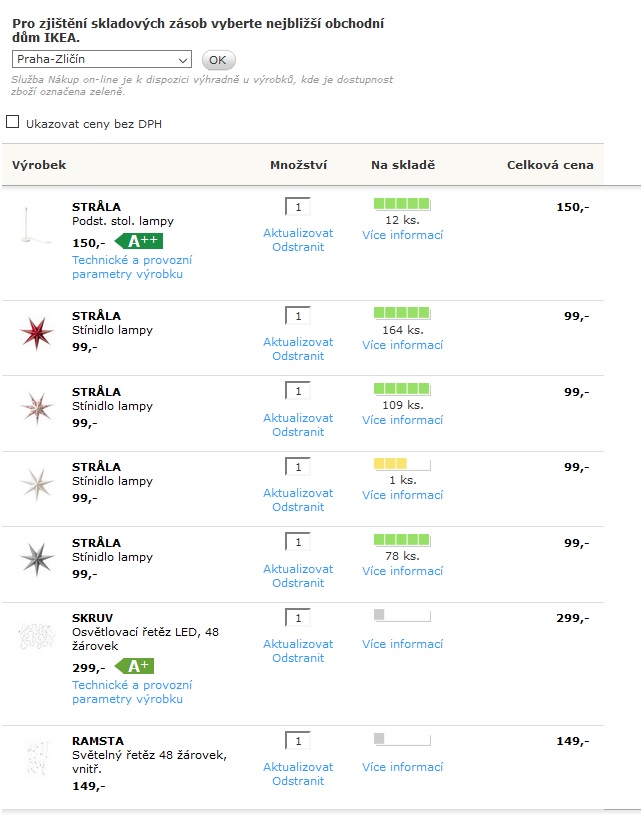Open Více informací for the 164 ks. item
This screenshot has height=815, width=641.
tap(402, 345)
